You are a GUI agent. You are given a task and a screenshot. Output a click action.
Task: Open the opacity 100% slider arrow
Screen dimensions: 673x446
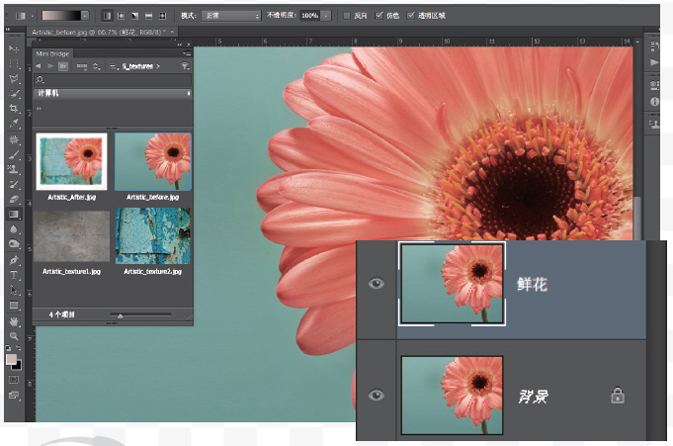coord(326,16)
